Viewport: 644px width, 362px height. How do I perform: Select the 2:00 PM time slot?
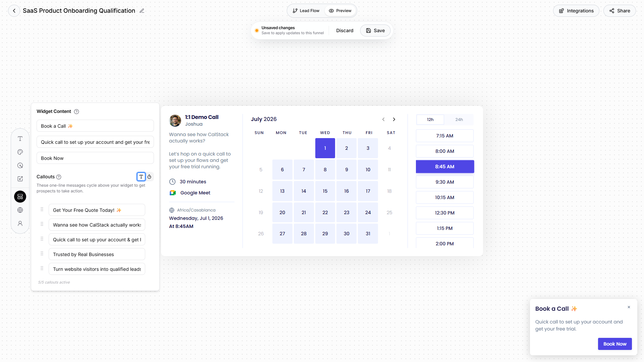[445, 243]
